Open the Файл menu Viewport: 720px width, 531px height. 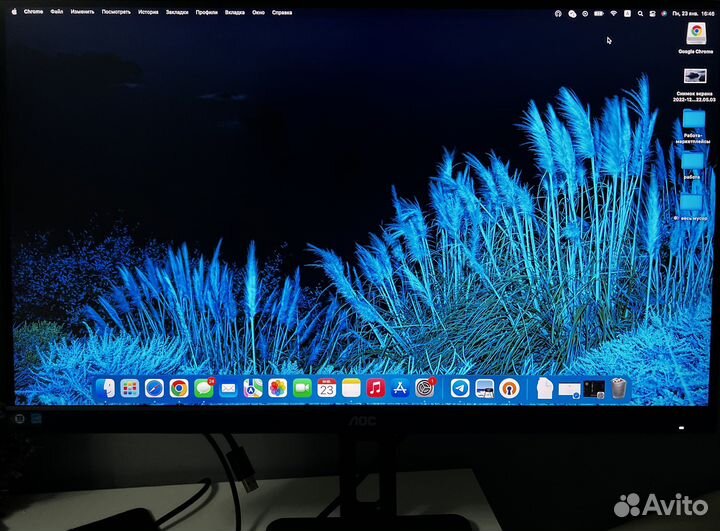coord(57,12)
